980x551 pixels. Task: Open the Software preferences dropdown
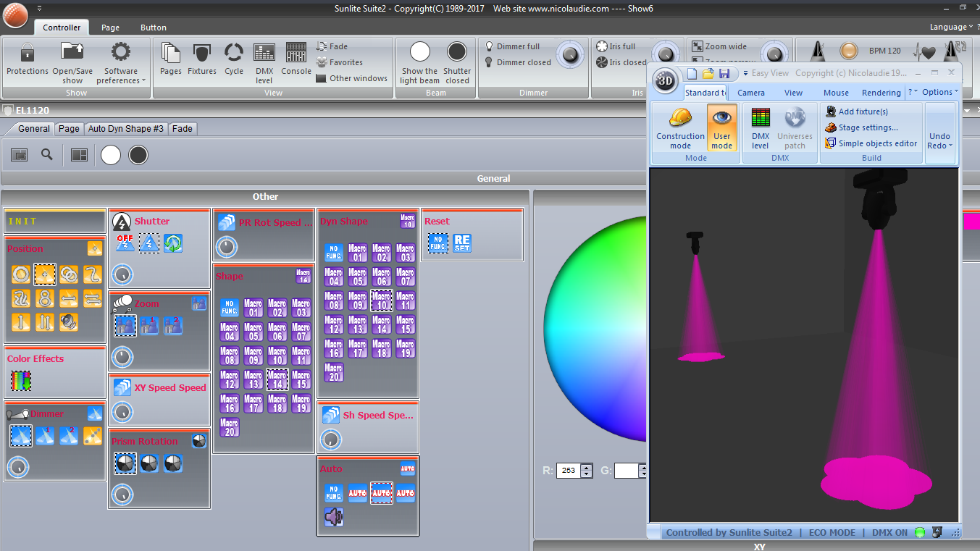[121, 63]
